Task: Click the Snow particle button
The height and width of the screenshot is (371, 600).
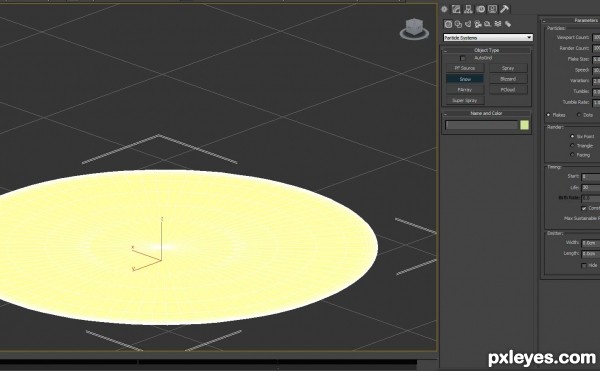Action: tap(465, 79)
